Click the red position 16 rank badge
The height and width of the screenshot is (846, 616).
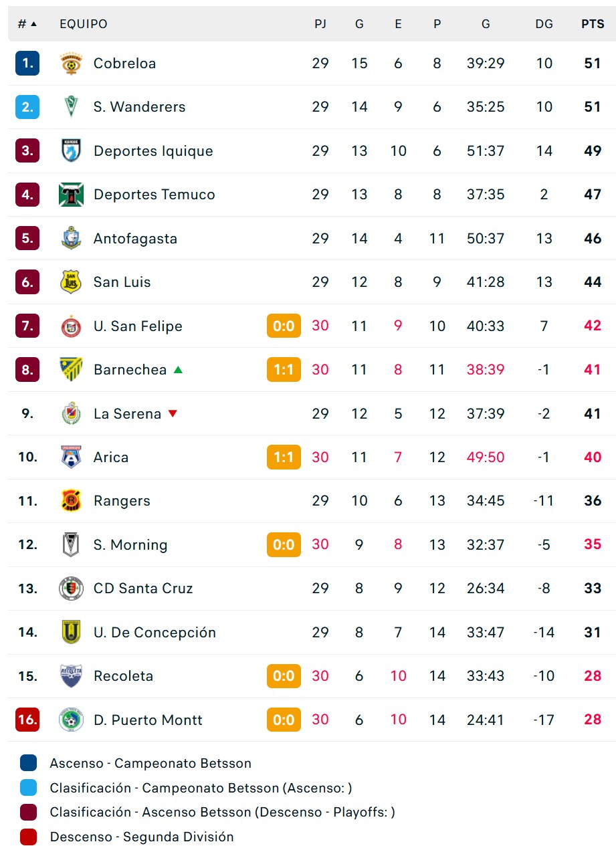[x=27, y=720]
